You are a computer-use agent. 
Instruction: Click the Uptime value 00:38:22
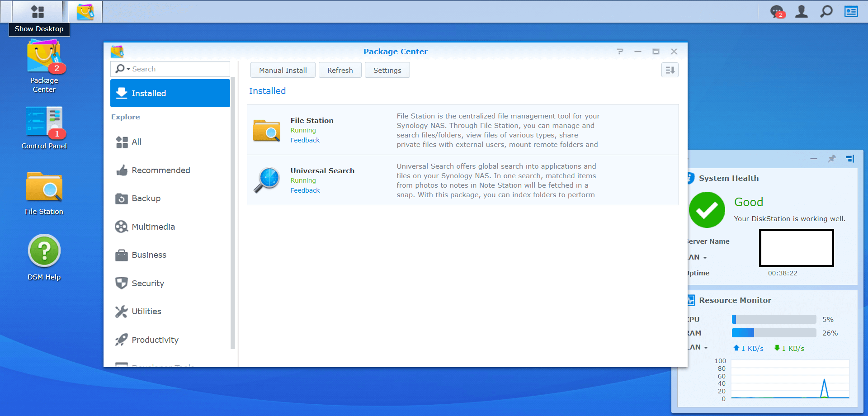pos(783,273)
